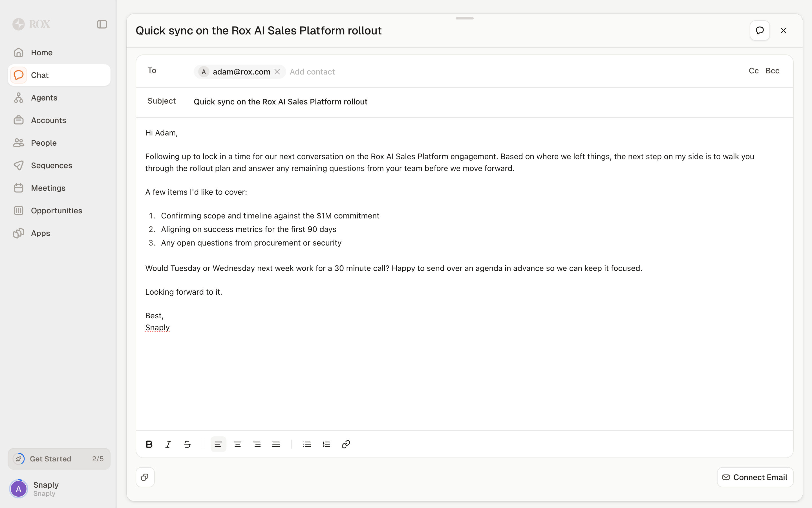Click the misspelled 'Snaply' signature word

pos(157,328)
